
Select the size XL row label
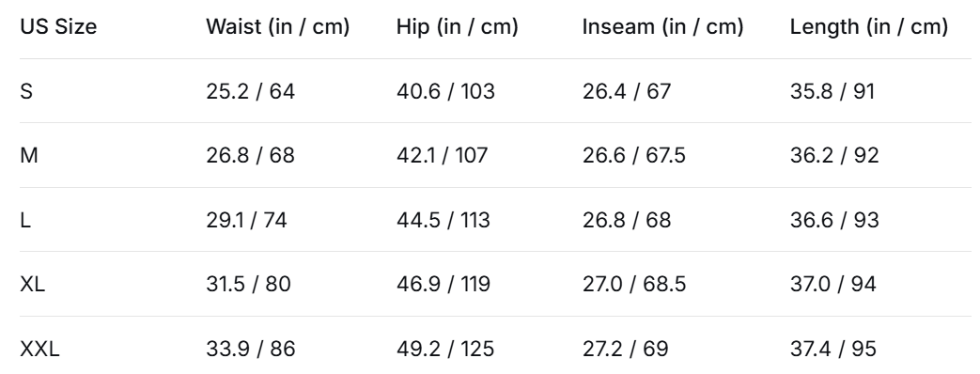coord(33,284)
